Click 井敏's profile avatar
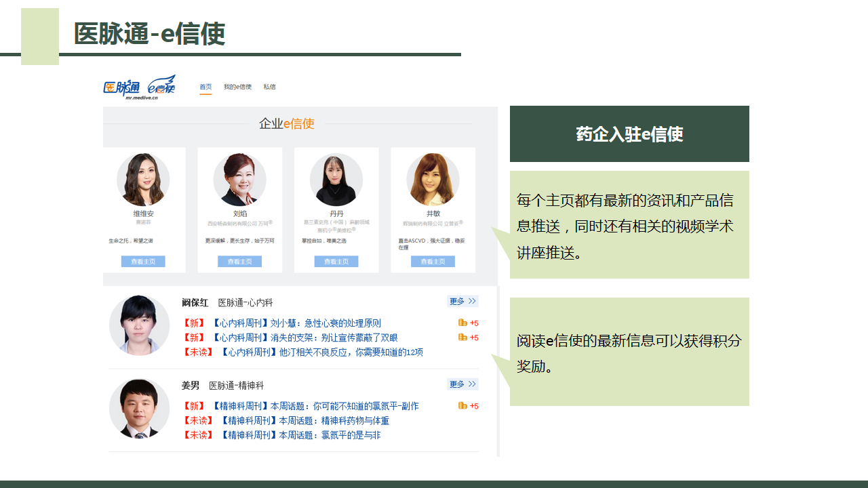This screenshot has height=488, width=868. click(x=433, y=180)
